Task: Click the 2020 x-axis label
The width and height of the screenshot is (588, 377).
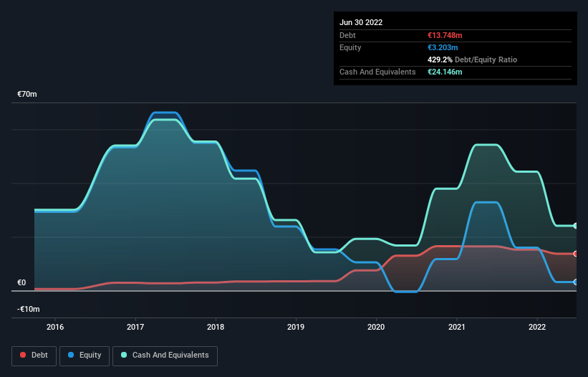Action: 377,328
